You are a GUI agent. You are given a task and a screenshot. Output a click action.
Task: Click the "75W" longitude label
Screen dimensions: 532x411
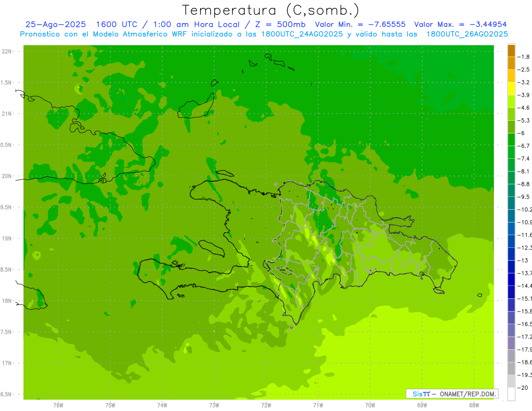pyautogui.click(x=110, y=405)
